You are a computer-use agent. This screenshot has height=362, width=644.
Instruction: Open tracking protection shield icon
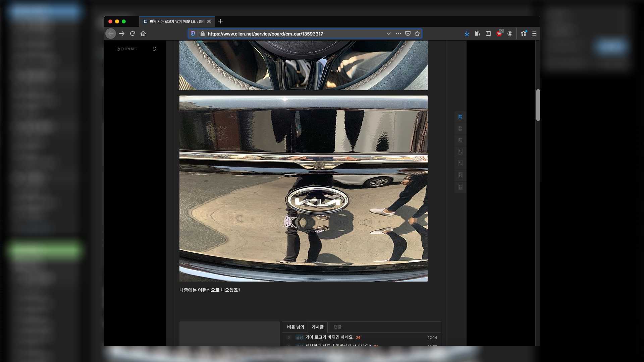pos(193,34)
